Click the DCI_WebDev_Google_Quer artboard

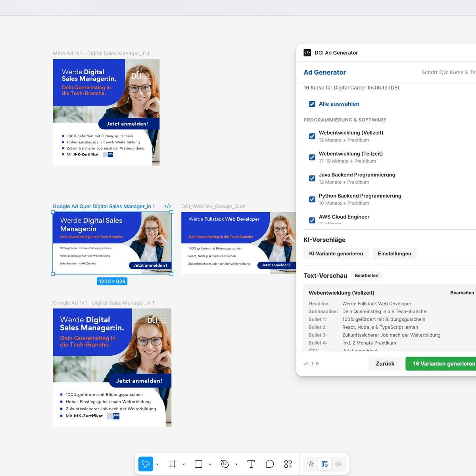[x=239, y=243]
